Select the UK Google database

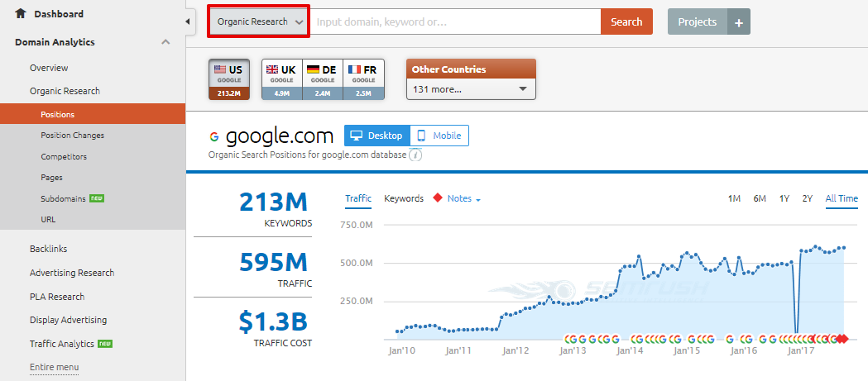tap(282, 79)
